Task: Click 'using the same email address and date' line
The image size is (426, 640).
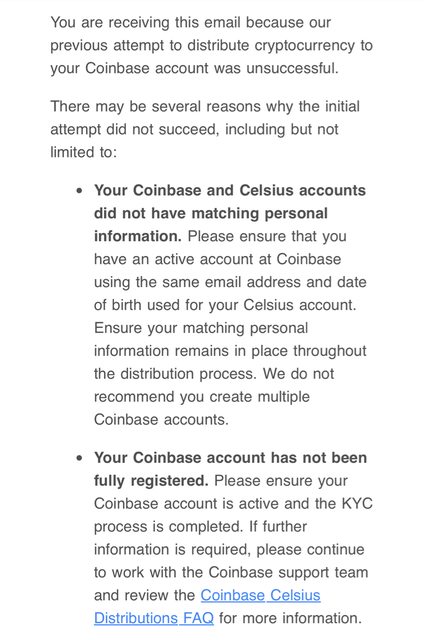Action: (x=230, y=282)
